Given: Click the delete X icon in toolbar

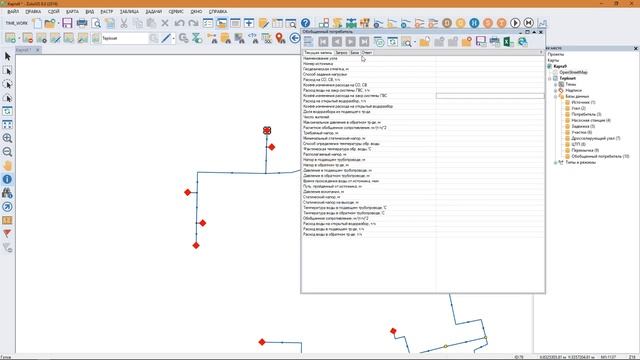Looking at the screenshot, I should (165, 23).
